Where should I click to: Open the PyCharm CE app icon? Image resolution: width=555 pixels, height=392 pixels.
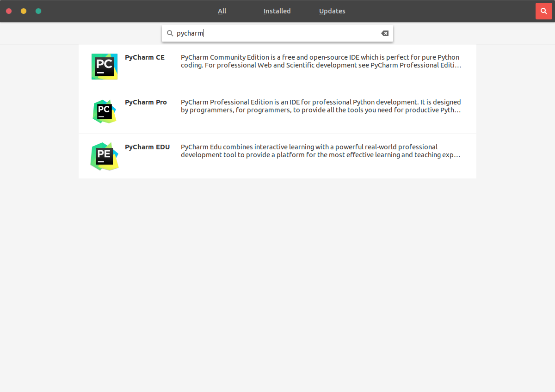105,67
